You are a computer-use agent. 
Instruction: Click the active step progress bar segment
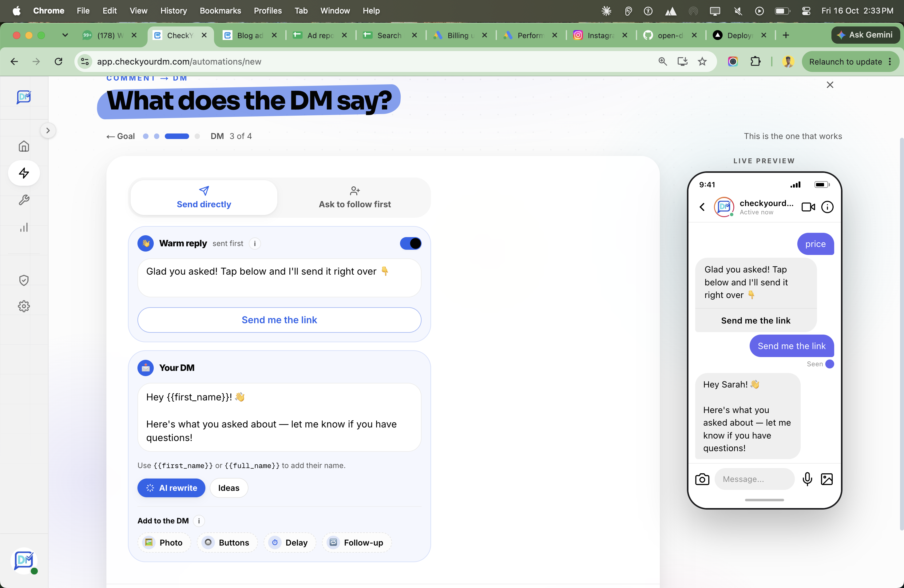[176, 136]
